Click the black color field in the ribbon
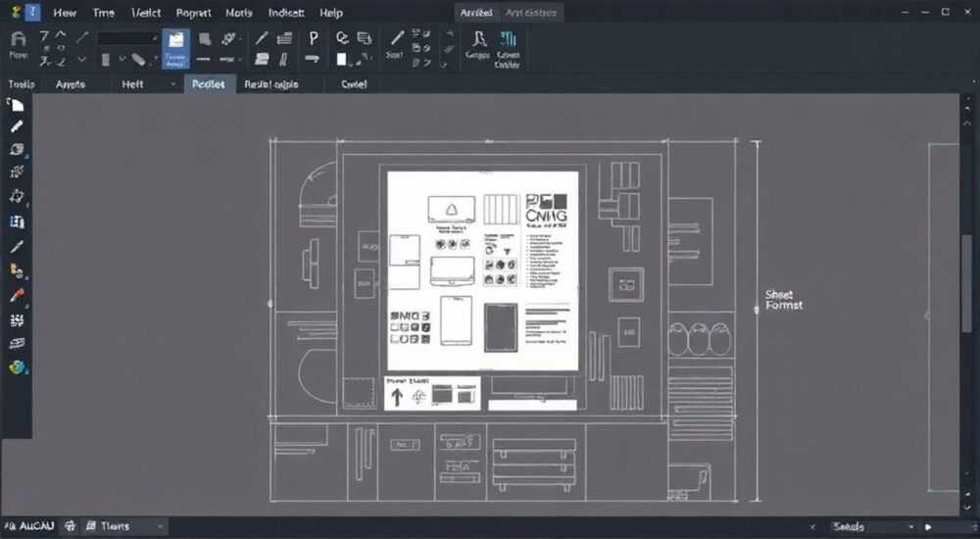Image resolution: width=980 pixels, height=539 pixels. [127, 39]
